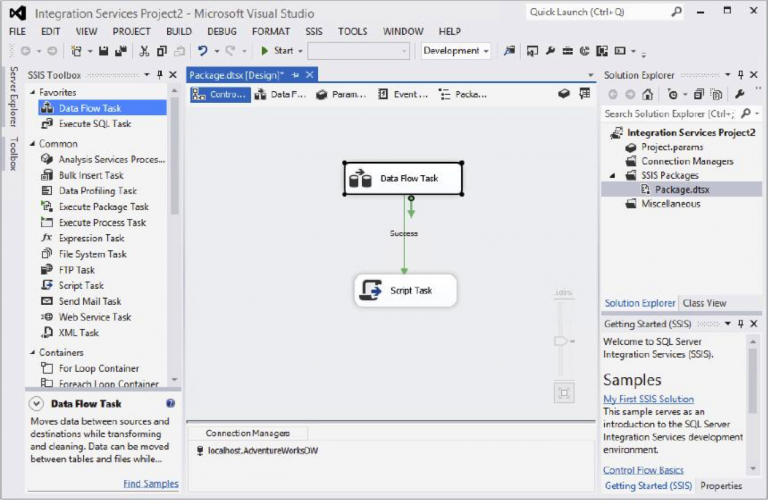
Task: Click the For Loop Container icon
Action: point(47,368)
